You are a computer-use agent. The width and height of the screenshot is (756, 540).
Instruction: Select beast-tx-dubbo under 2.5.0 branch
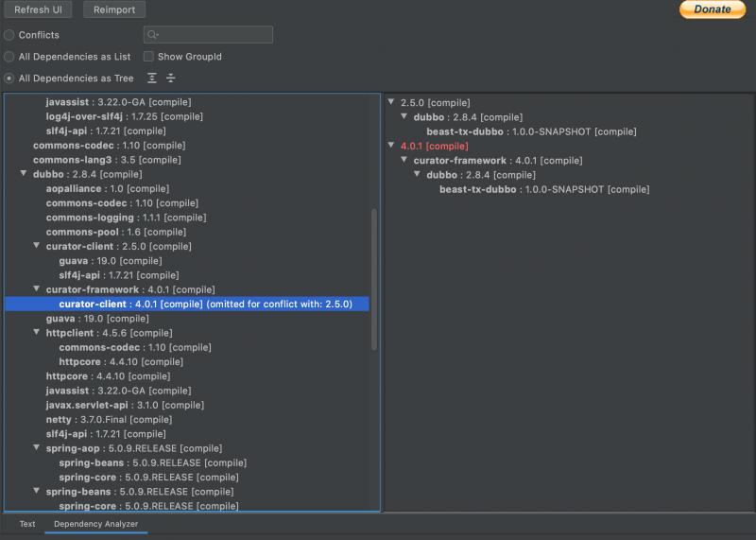point(531,131)
